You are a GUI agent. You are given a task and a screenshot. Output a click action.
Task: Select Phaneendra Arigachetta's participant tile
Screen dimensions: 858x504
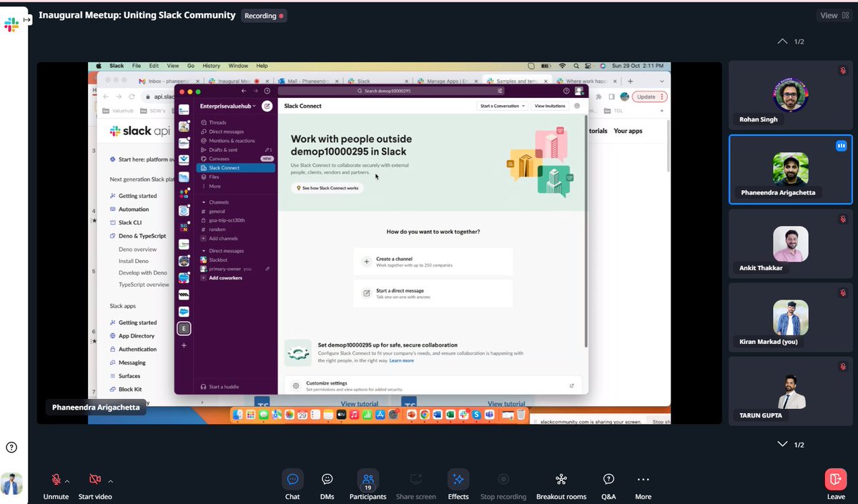pos(790,169)
